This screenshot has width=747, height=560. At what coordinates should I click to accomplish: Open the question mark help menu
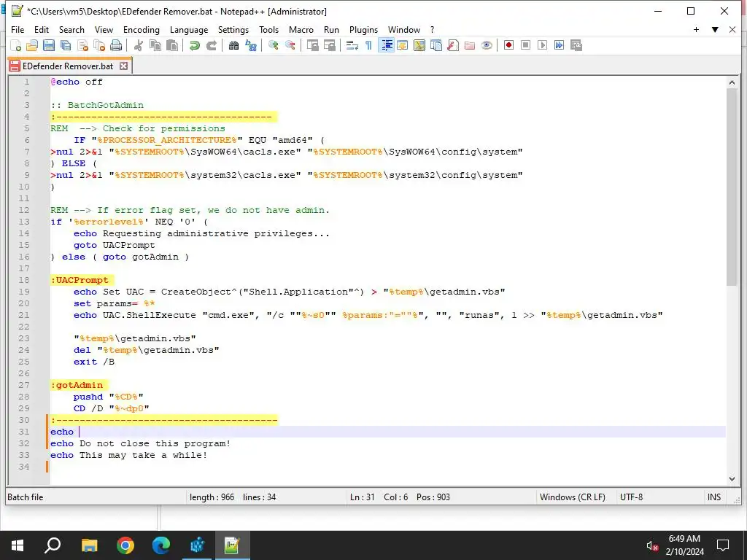[x=432, y=29]
